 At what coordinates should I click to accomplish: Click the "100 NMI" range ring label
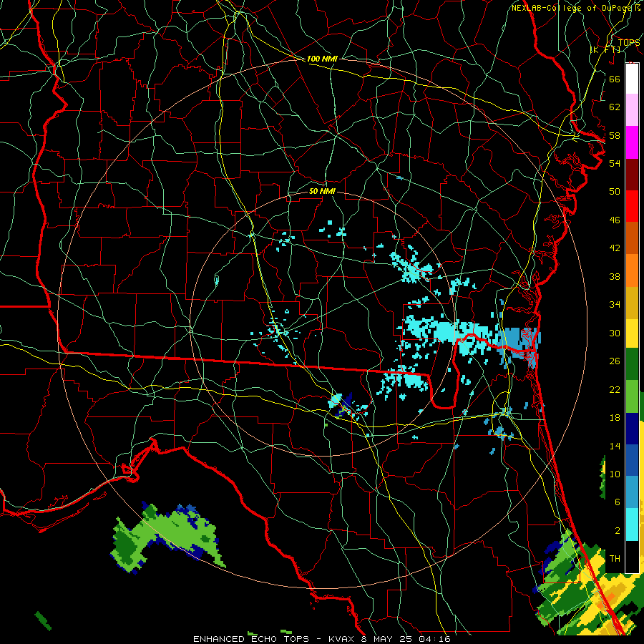pos(322,59)
